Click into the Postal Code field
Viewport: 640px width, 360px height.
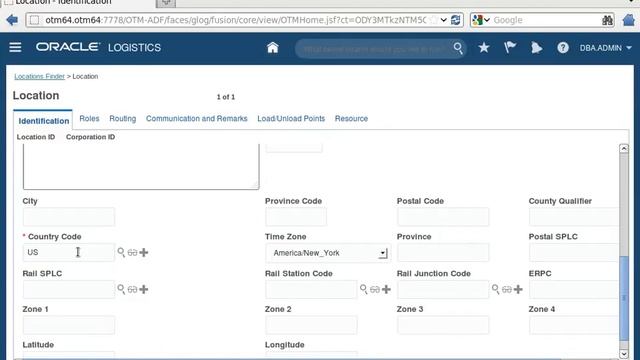click(442, 217)
